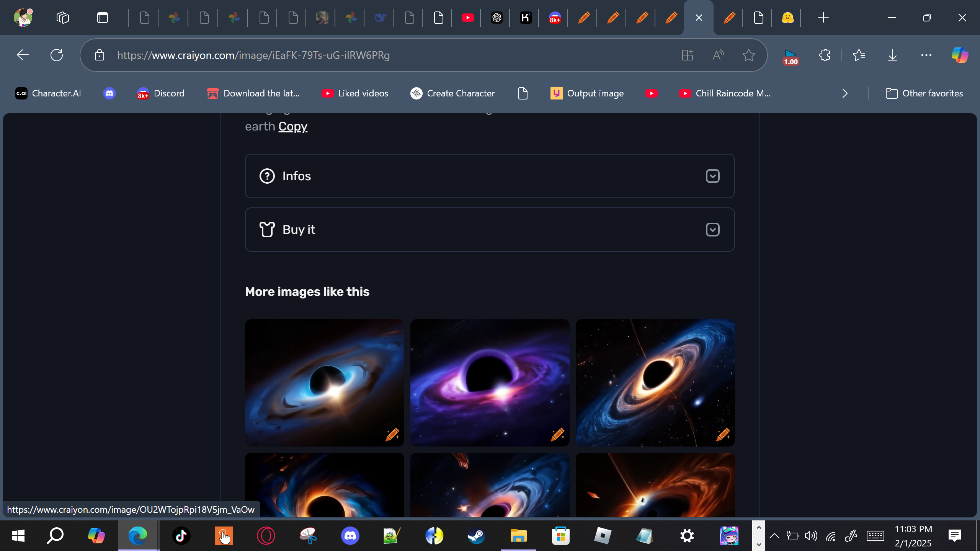Open Steam from the taskbar

coord(476,536)
